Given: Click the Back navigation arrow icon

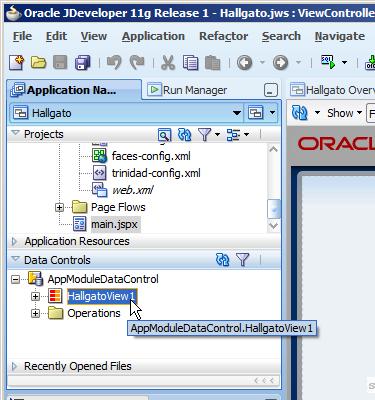Looking at the screenshot, I should [x=244, y=62].
